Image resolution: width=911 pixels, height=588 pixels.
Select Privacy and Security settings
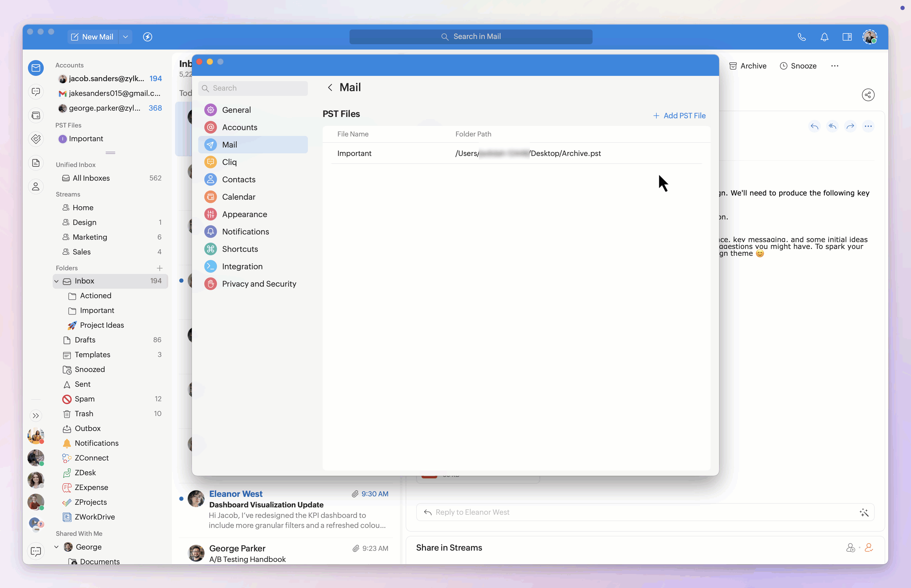tap(259, 284)
